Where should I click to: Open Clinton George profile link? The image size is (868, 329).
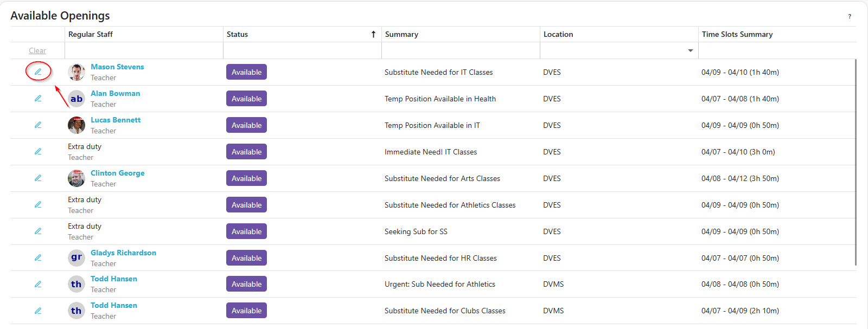click(x=117, y=173)
